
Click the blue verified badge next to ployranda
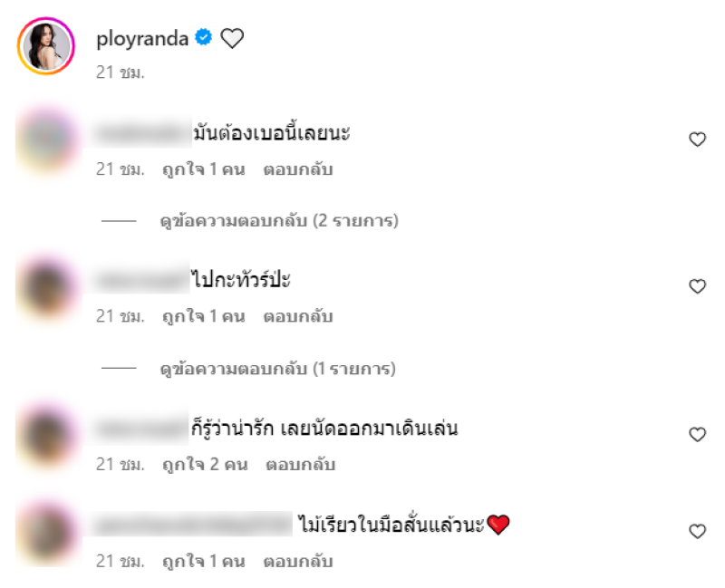pos(203,37)
